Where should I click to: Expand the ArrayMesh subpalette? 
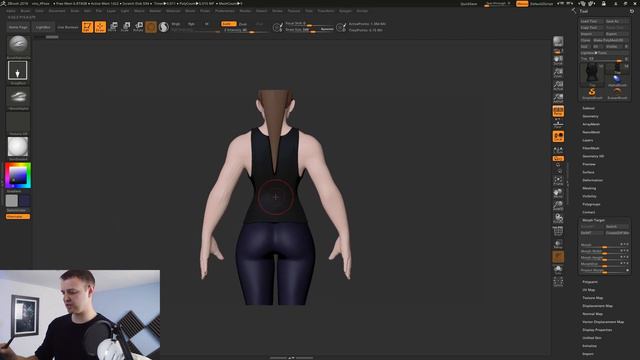click(x=591, y=124)
